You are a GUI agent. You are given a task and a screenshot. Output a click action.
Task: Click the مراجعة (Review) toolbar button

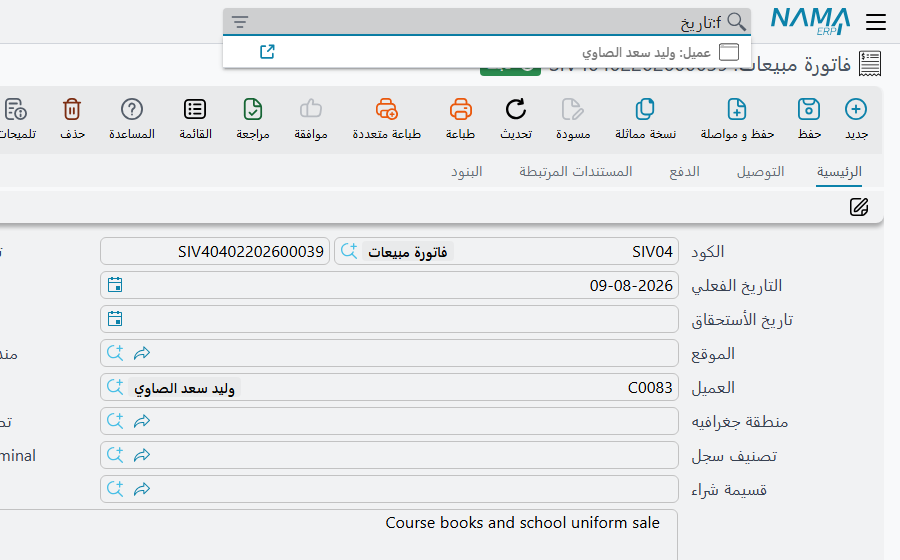coord(253,119)
